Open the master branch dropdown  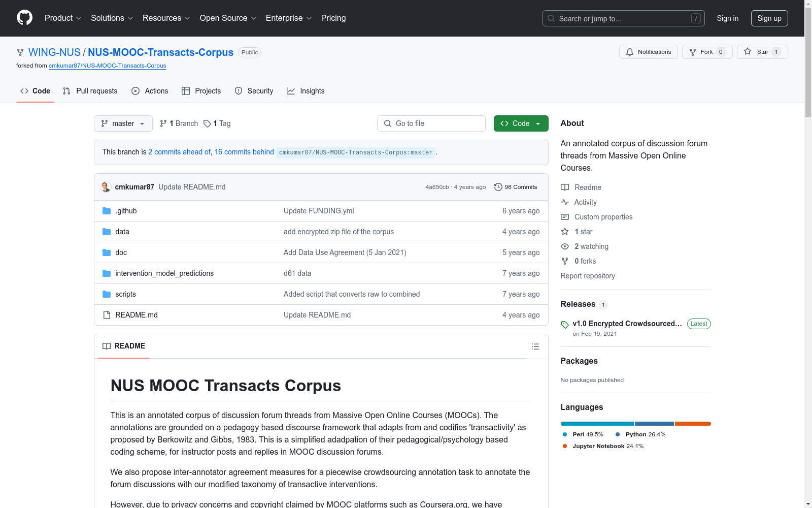123,123
